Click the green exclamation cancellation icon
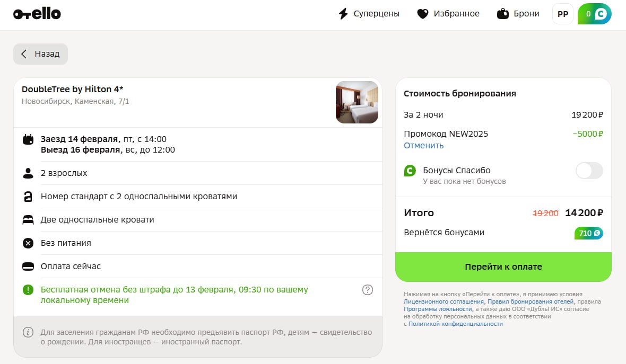 pos(28,290)
